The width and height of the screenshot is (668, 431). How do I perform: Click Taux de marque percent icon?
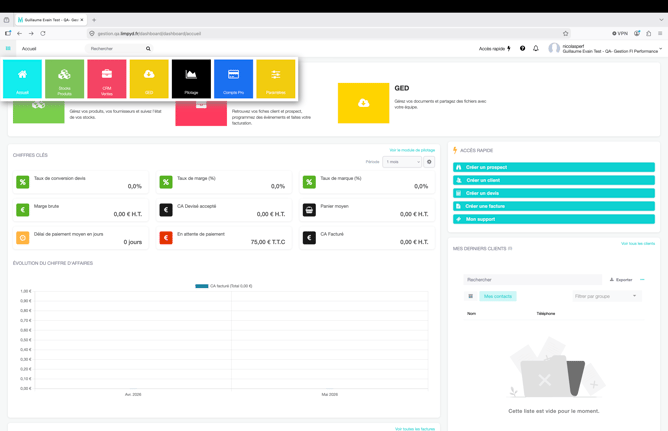(309, 182)
